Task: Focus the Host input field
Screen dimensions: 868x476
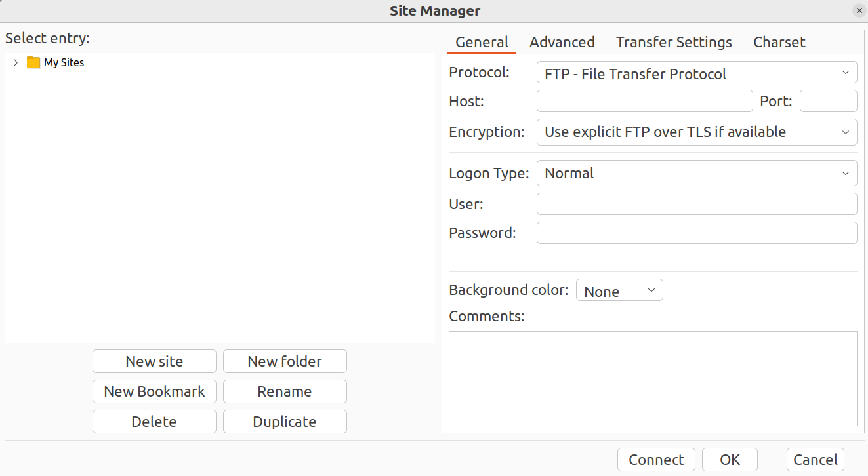Action: (644, 101)
